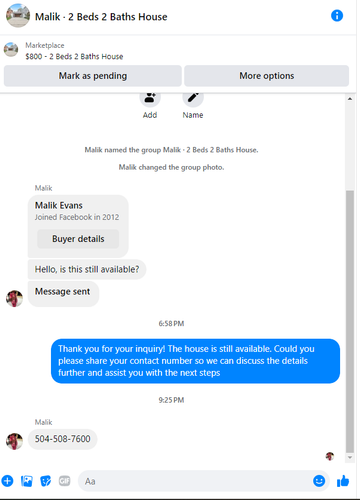Open the emoji picker
The width and height of the screenshot is (360, 500).
[319, 481]
